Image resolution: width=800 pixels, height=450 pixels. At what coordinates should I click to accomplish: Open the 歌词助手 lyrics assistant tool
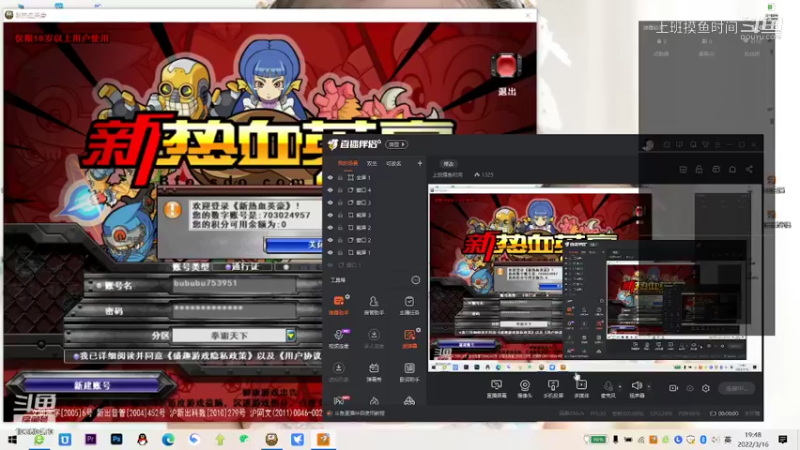point(409,372)
